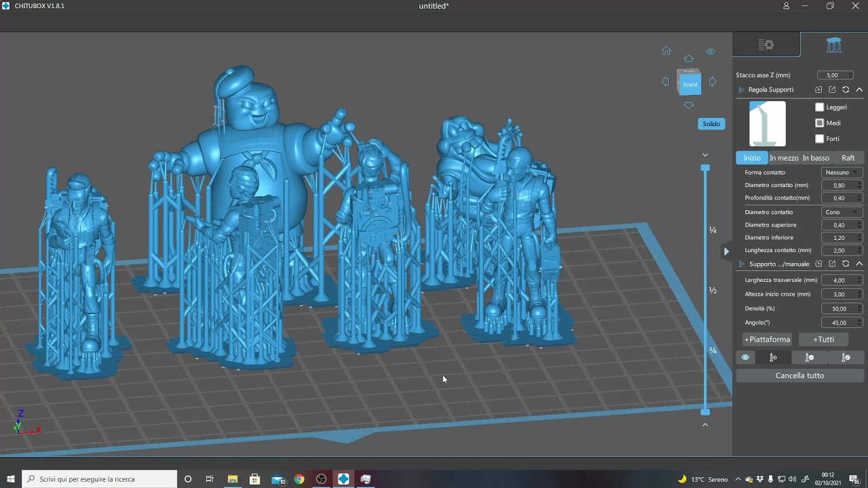
Task: Rotate view upward with top arrow
Action: click(689, 59)
